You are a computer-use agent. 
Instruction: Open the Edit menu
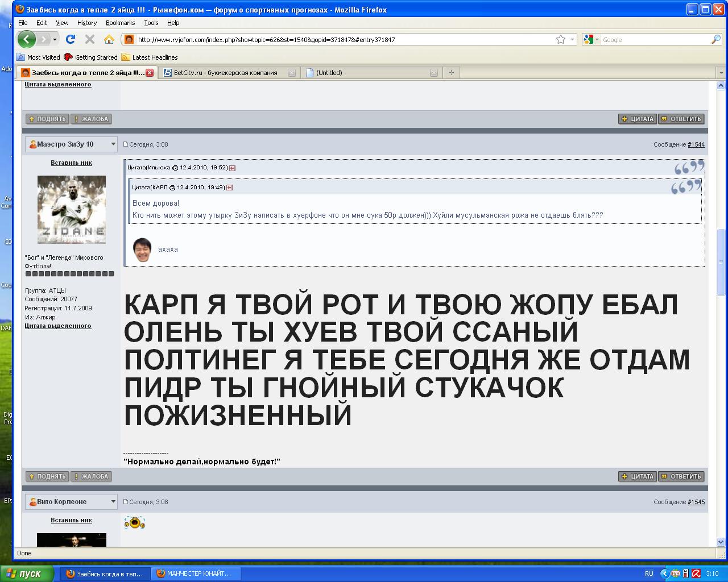[42, 23]
